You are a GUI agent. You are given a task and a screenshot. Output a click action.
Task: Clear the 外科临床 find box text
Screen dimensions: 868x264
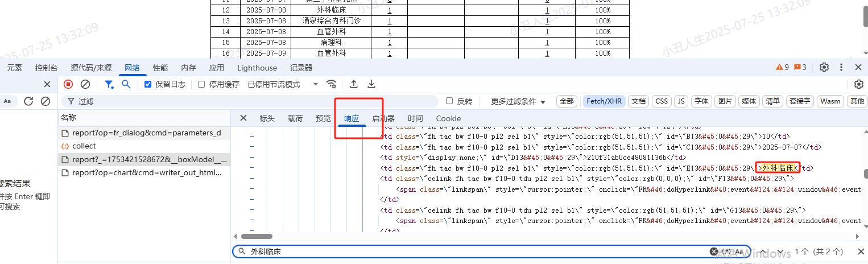click(714, 251)
